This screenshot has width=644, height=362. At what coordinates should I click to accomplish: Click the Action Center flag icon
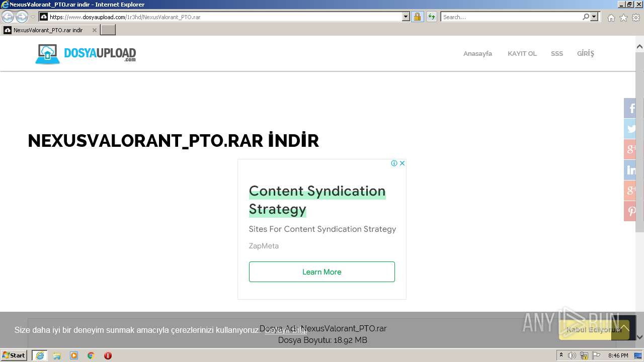pyautogui.click(x=596, y=355)
